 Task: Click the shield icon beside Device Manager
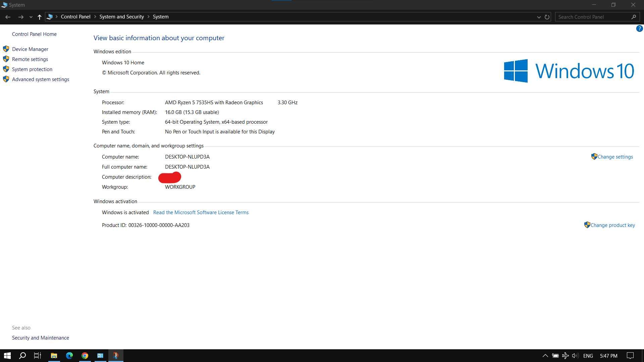click(6, 49)
